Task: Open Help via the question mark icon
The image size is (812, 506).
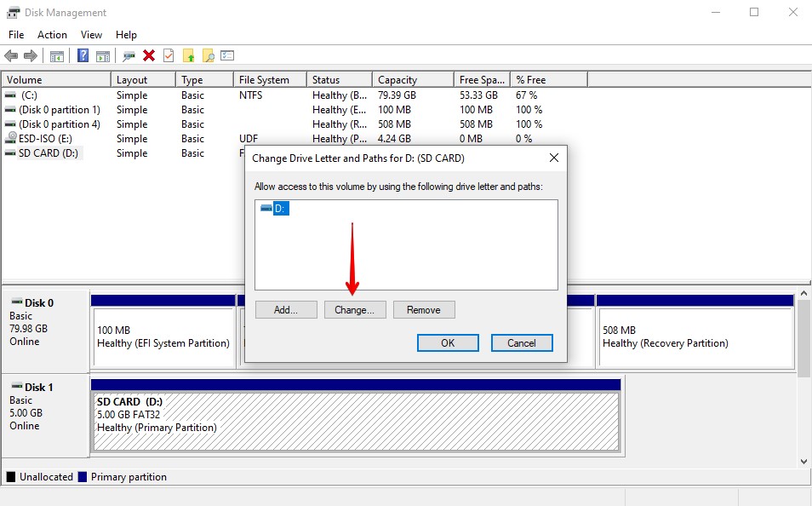Action: tap(83, 55)
